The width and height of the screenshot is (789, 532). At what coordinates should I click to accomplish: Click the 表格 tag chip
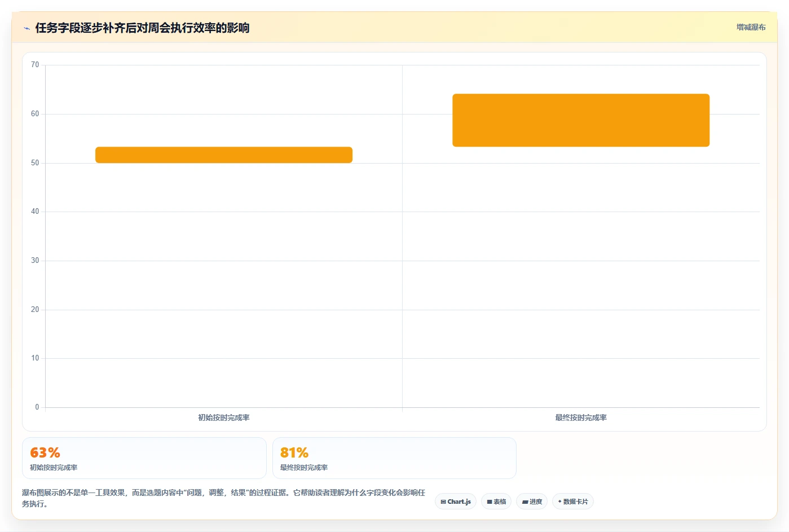[x=496, y=502]
